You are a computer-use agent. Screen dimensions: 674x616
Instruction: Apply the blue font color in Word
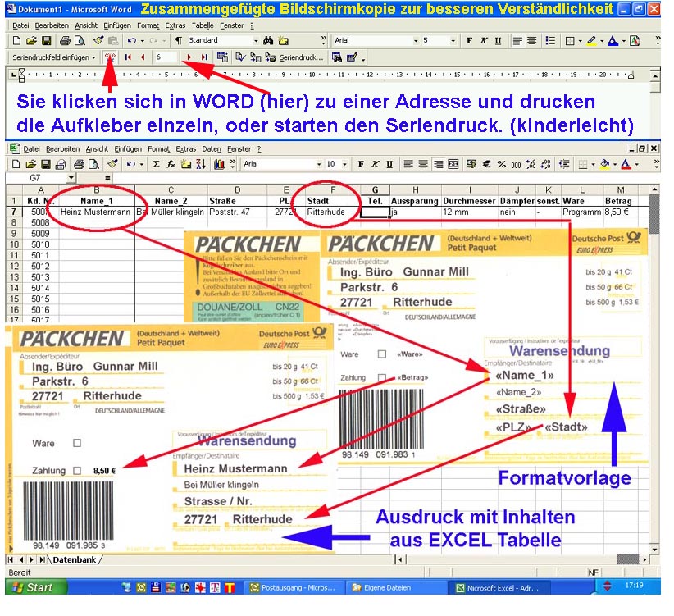point(613,41)
